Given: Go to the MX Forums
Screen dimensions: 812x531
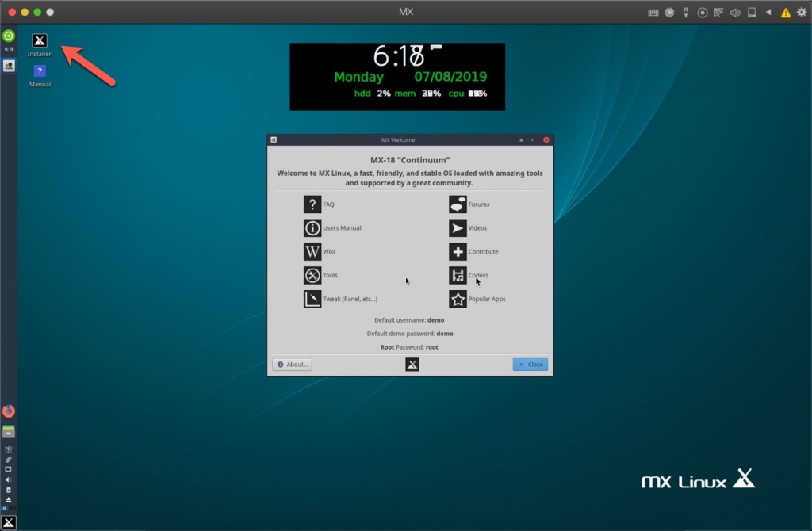Looking at the screenshot, I should coord(458,204).
